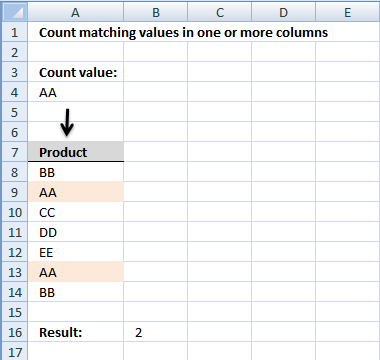This screenshot has width=380, height=360.
Task: Select row 6 header
Action: 14,132
